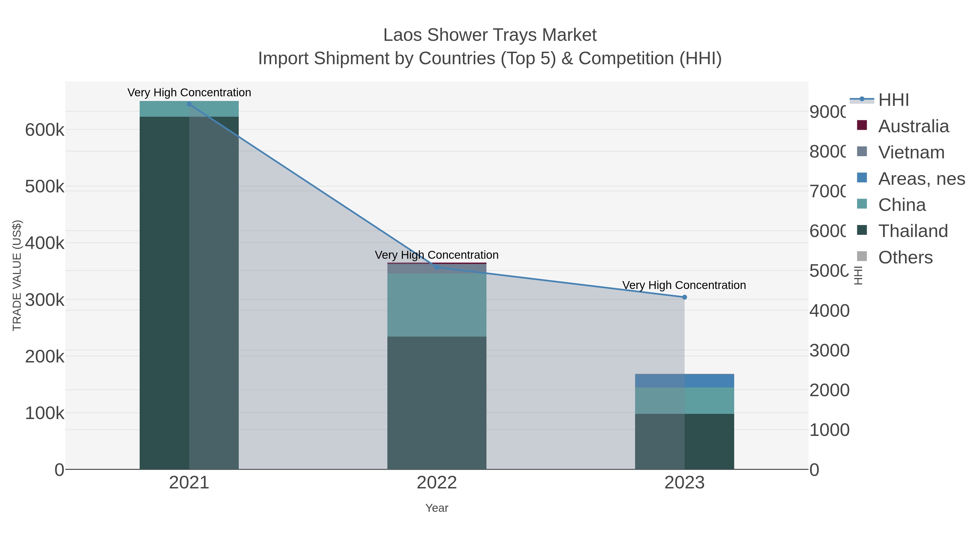The image size is (980, 551).
Task: Click the 'Year' axis title
Action: (x=437, y=508)
